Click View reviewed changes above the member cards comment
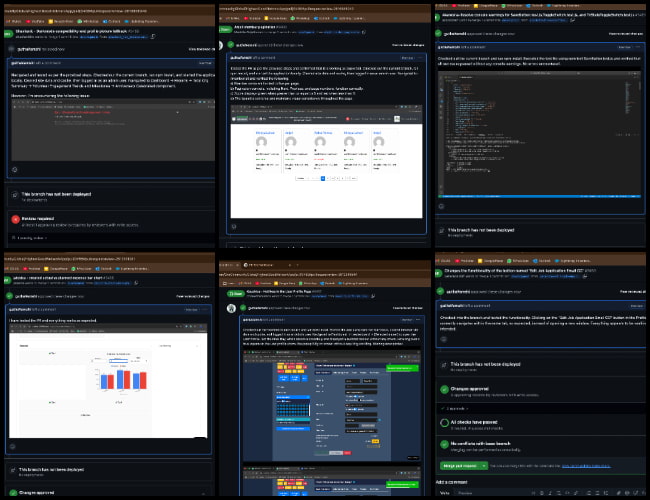This screenshot has width=650, height=500. click(x=408, y=45)
